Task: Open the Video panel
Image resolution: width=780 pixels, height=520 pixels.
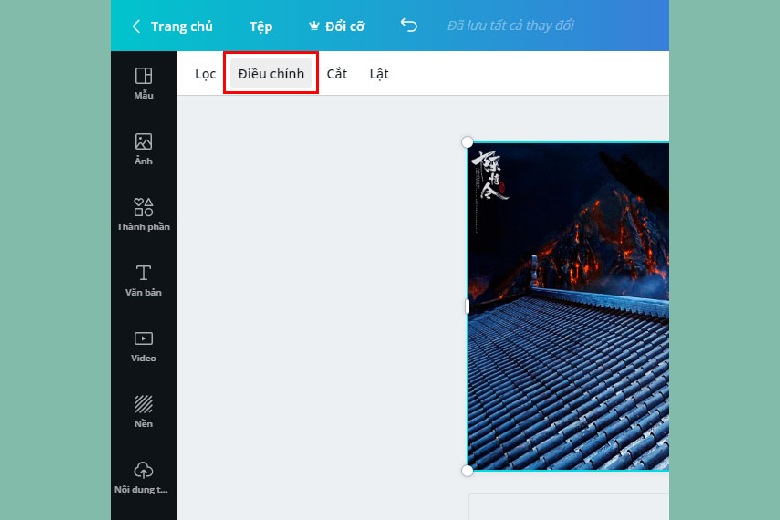Action: click(x=143, y=346)
